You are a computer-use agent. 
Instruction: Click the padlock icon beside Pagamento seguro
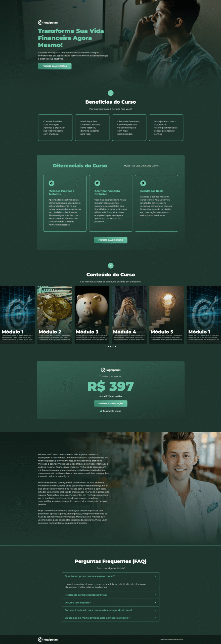[101, 411]
